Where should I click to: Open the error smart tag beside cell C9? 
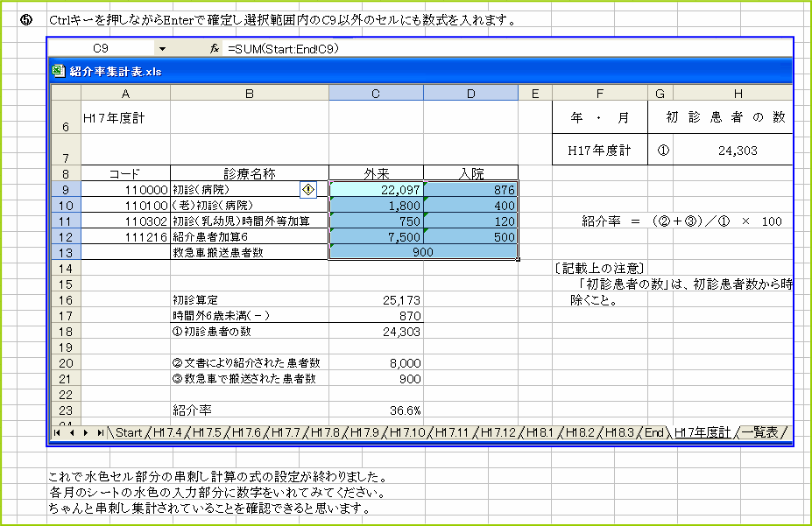click(308, 188)
